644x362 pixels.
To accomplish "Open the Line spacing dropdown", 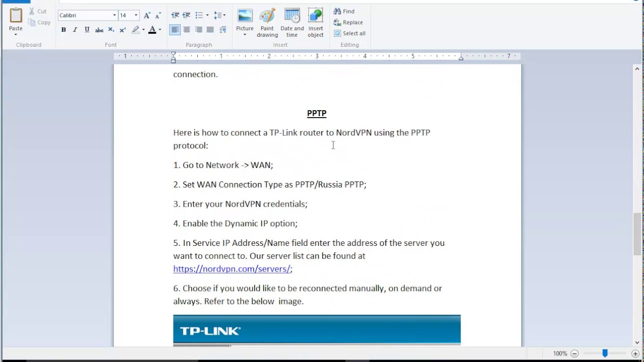I will pyautogui.click(x=219, y=16).
